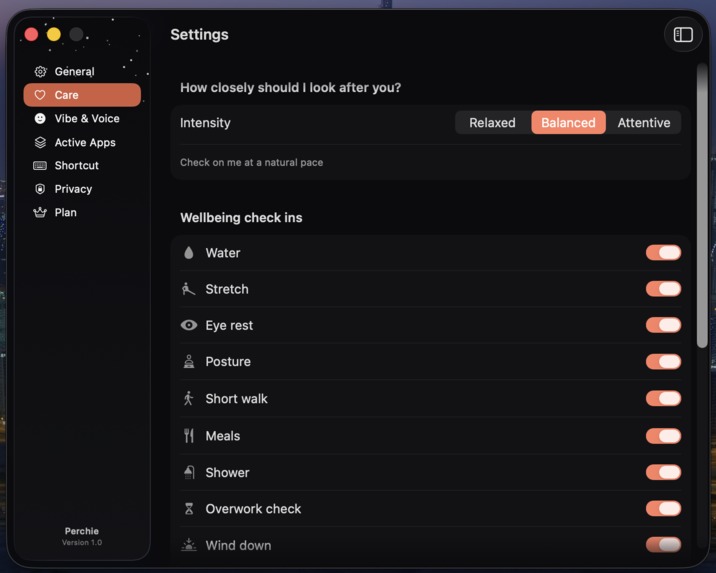Click 'Check on me at a natural pace' text
Image resolution: width=716 pixels, height=573 pixels.
pyautogui.click(x=251, y=163)
